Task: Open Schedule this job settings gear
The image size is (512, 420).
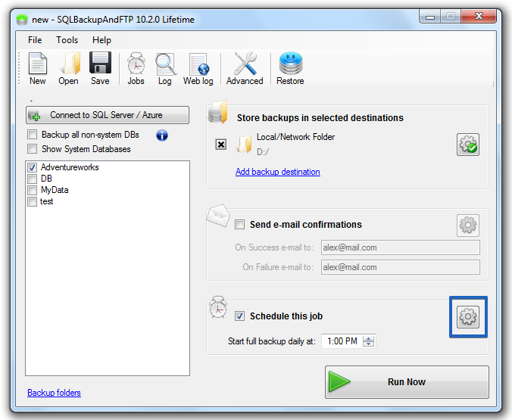Action: click(x=468, y=316)
